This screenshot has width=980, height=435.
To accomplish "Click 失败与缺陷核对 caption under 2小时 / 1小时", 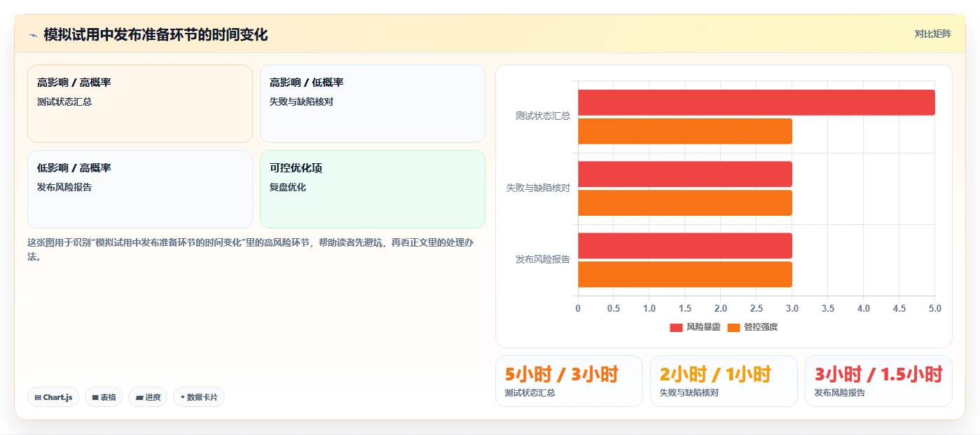I will (x=689, y=393).
